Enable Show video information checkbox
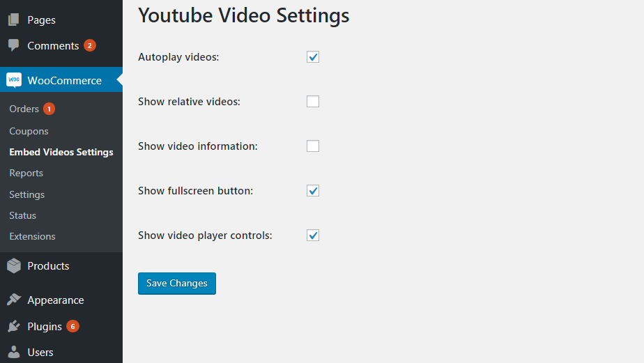The width and height of the screenshot is (644, 363). coord(313,146)
